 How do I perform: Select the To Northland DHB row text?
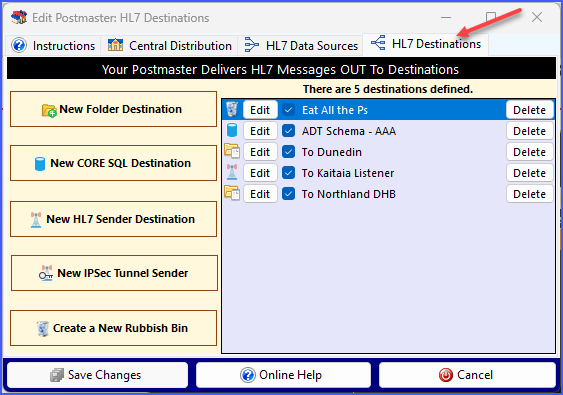[348, 194]
